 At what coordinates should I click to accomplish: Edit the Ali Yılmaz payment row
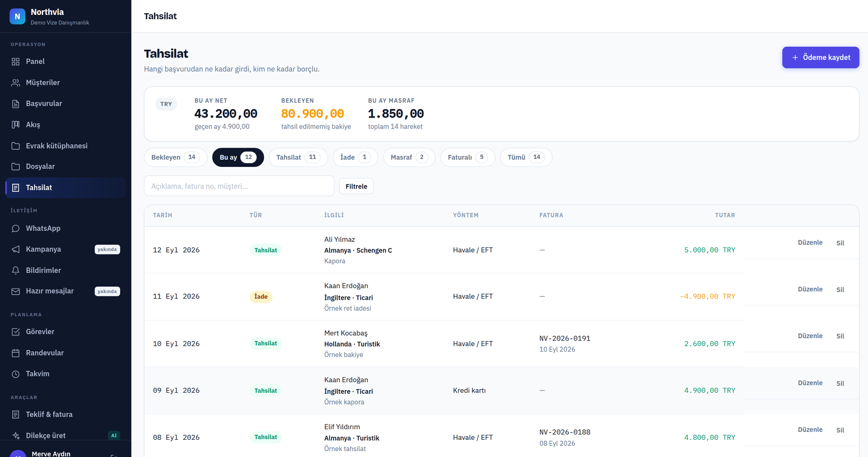pos(810,243)
